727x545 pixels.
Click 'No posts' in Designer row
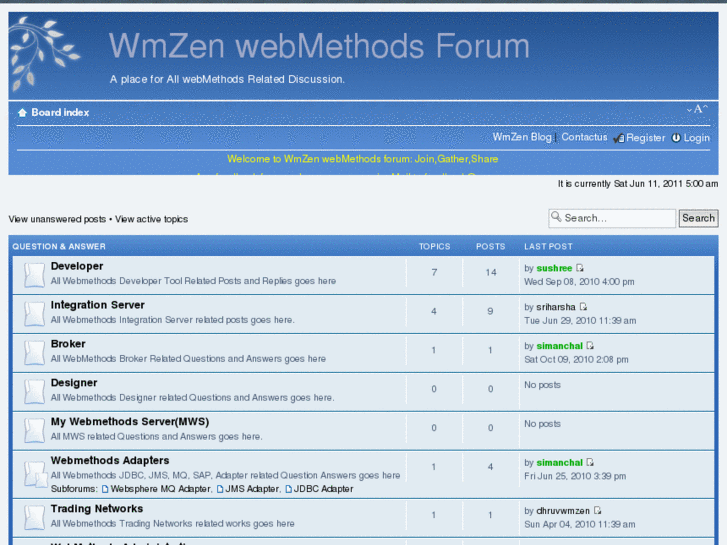542,385
